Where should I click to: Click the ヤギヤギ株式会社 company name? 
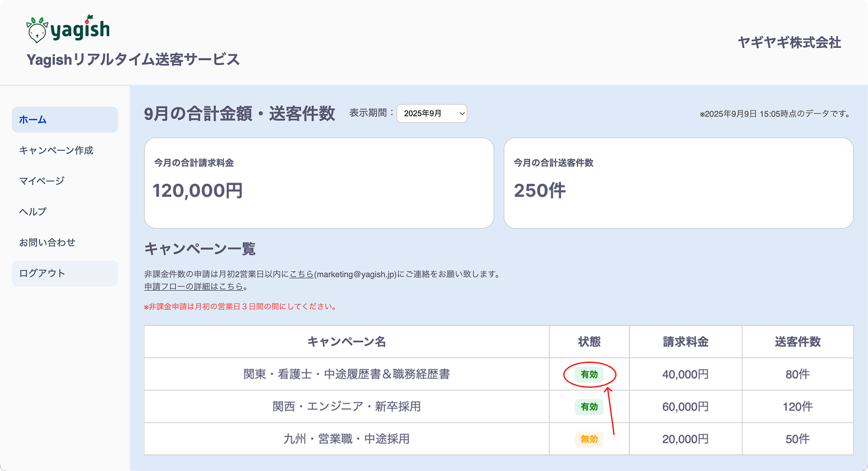click(x=789, y=43)
